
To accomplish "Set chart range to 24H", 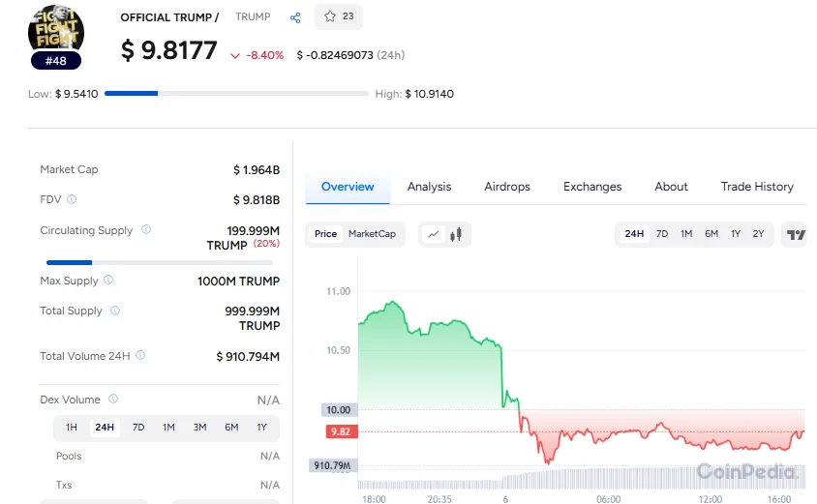I will [634, 234].
